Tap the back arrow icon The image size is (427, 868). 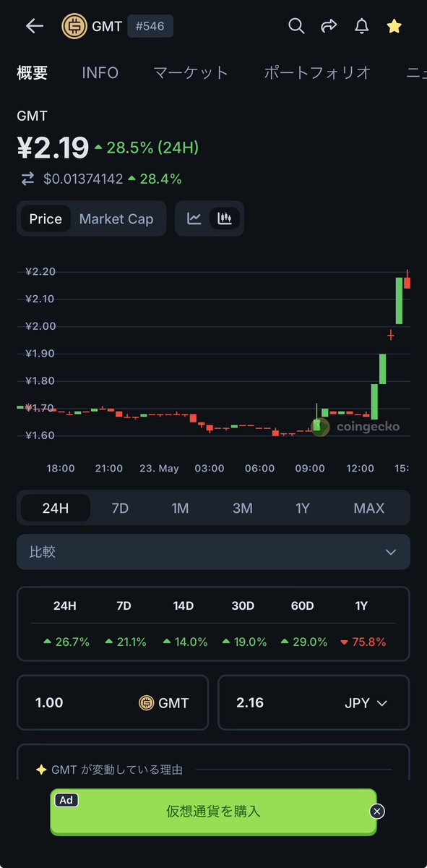pos(35,26)
